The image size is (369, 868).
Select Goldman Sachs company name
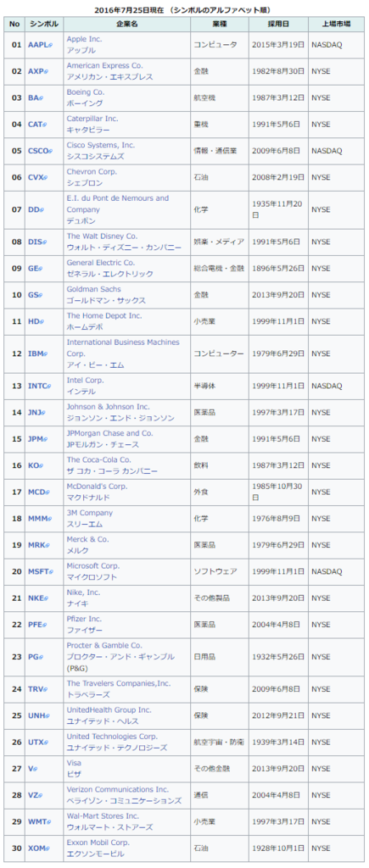pos(93,290)
